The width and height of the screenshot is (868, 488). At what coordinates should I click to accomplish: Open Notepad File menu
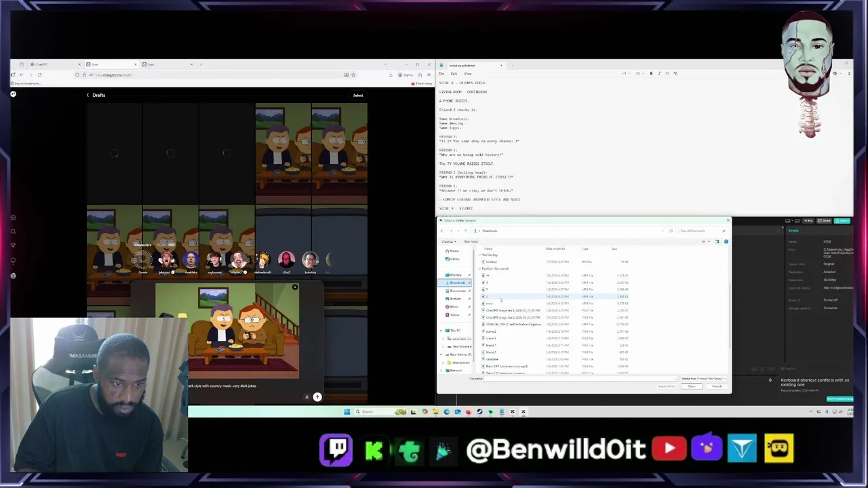[441, 73]
